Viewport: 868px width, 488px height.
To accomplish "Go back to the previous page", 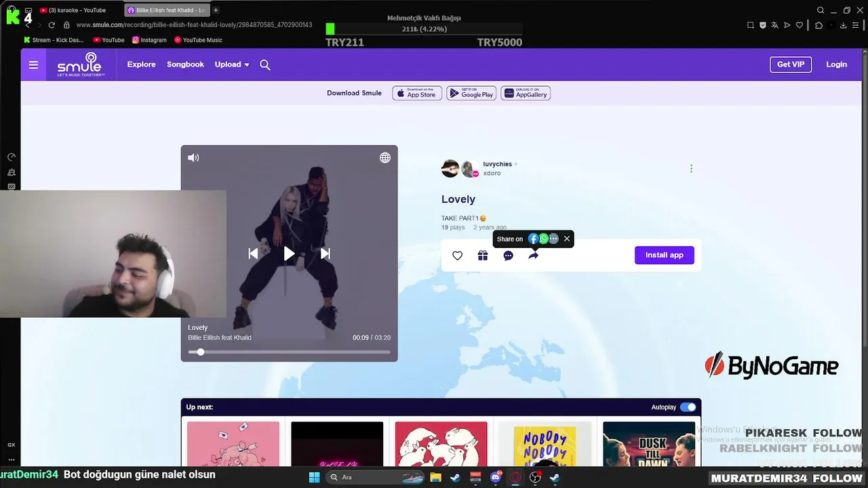I will click(28, 25).
